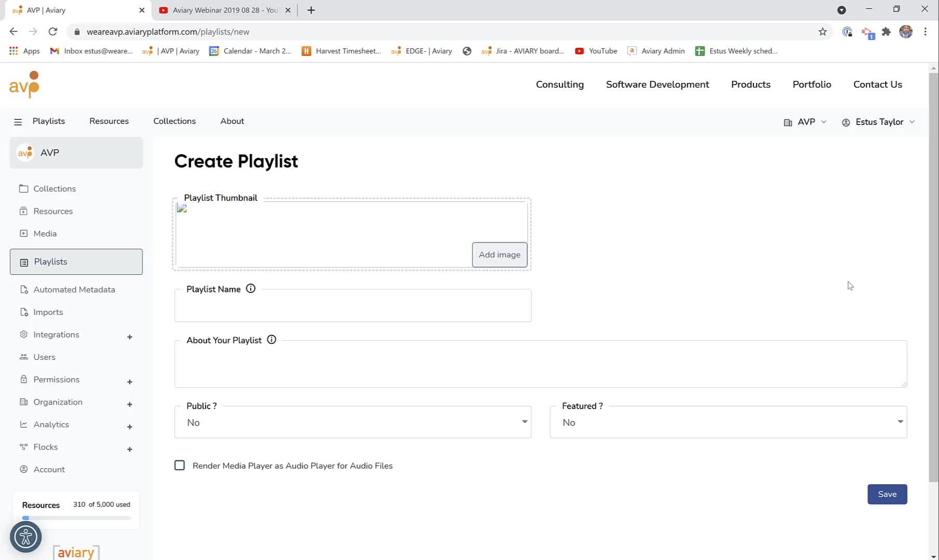Click the Playlist Name info icon

(251, 289)
